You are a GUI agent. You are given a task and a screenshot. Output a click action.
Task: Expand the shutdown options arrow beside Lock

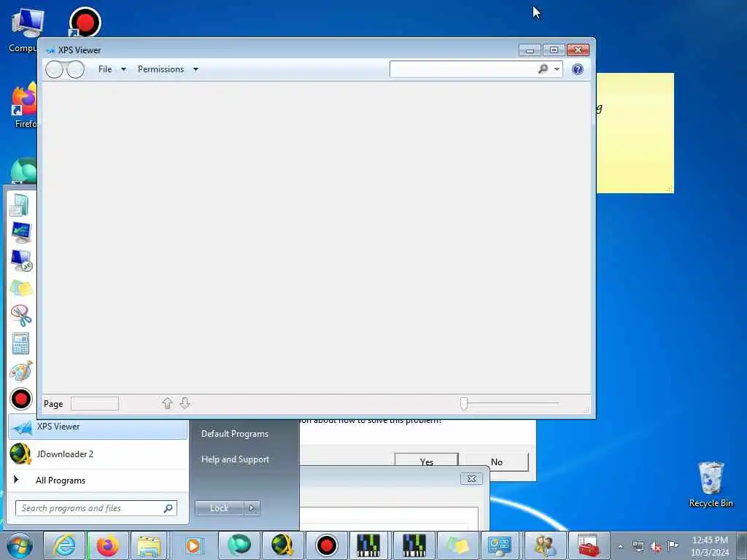(x=252, y=508)
